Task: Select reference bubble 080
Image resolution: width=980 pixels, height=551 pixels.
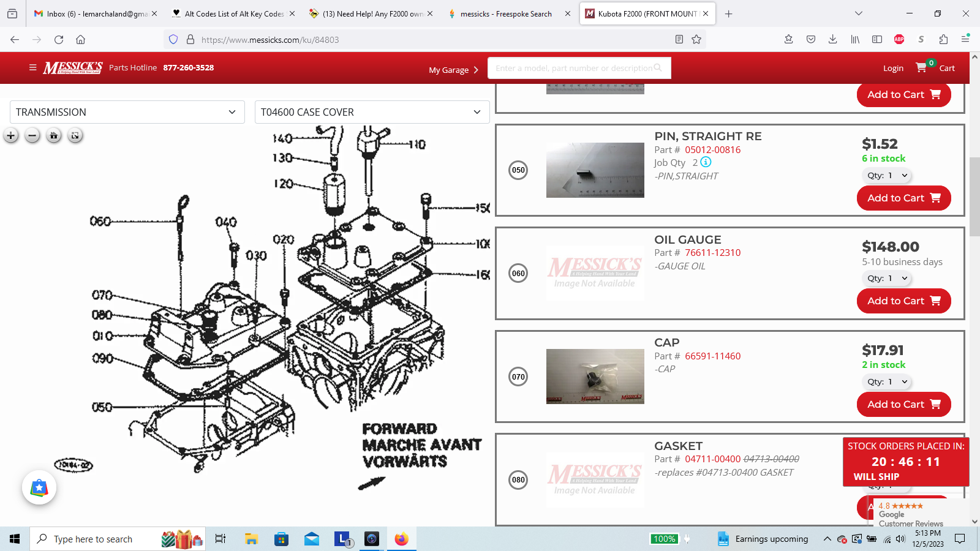Action: [x=518, y=479]
